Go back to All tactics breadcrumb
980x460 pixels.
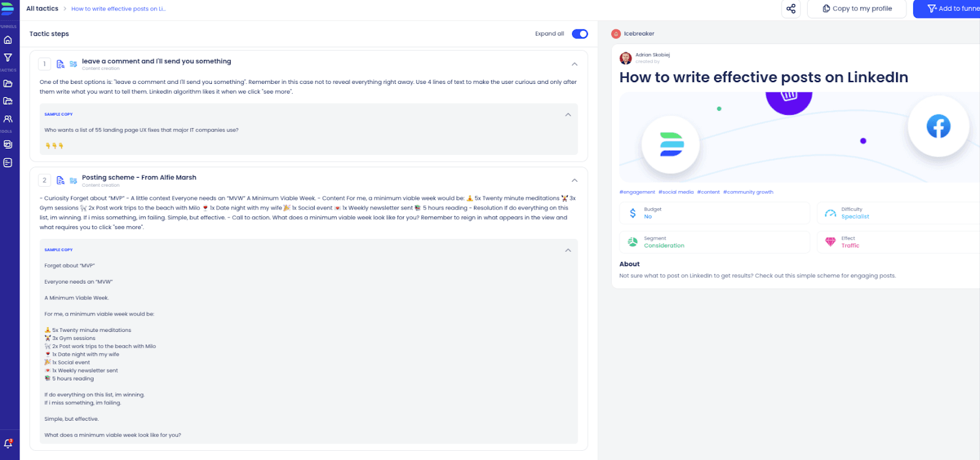click(42, 9)
